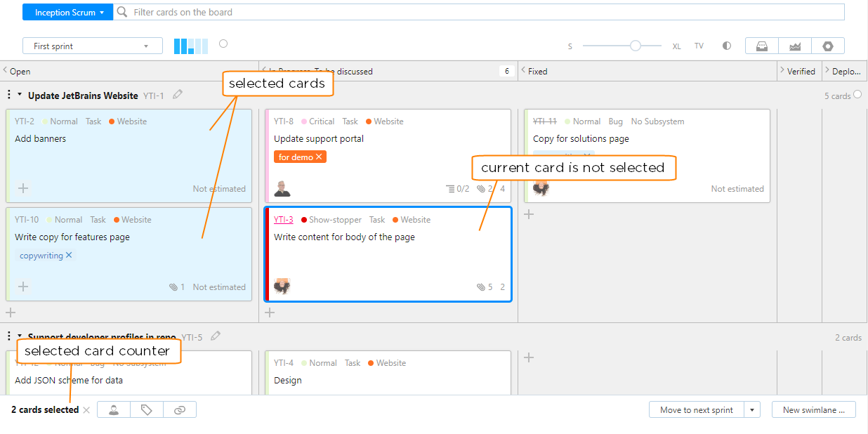Image resolution: width=868 pixels, height=434 pixels.
Task: Add subtask on the YTI-2 card plus icon
Action: [x=23, y=188]
